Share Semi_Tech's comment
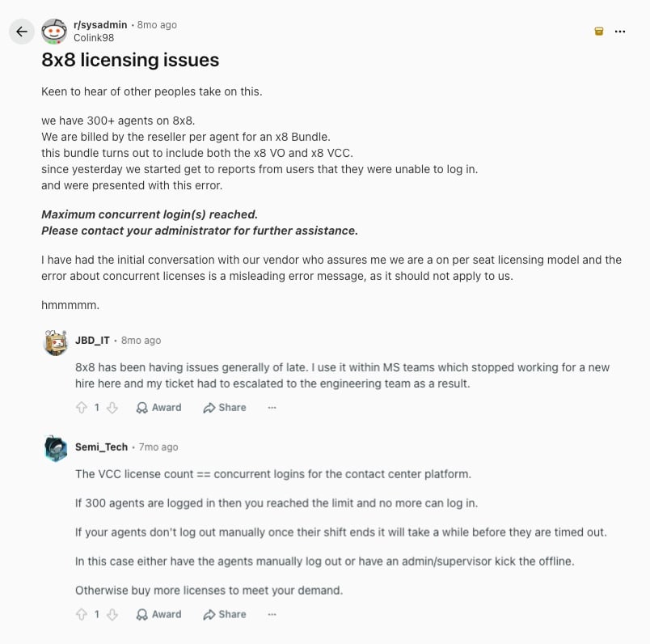The width and height of the screenshot is (650, 644). [225, 614]
